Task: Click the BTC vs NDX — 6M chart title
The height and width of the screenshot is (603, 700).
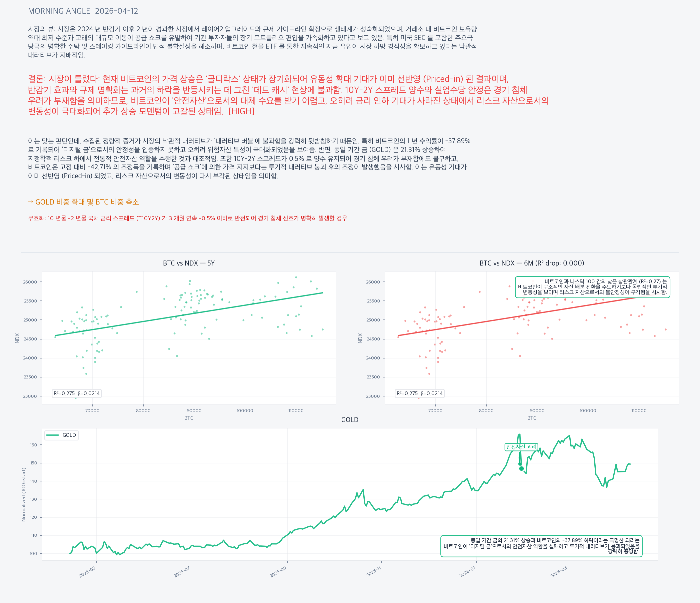Action: (x=531, y=263)
